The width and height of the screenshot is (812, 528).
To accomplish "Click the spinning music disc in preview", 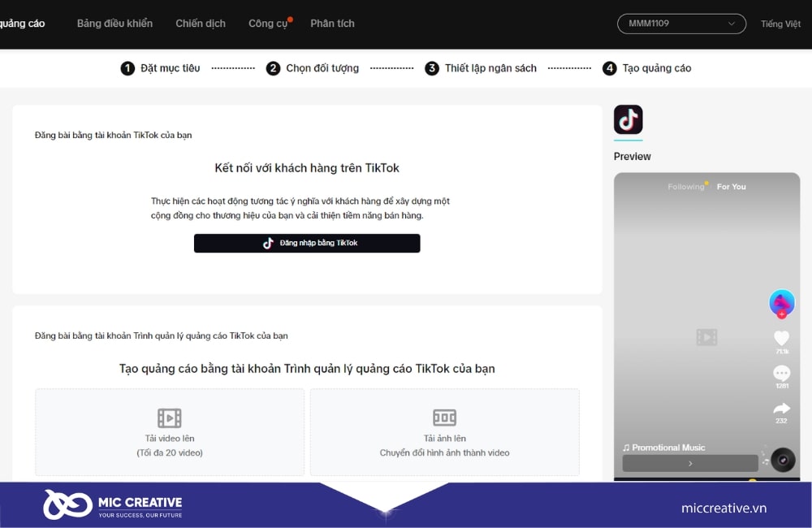I will [783, 460].
